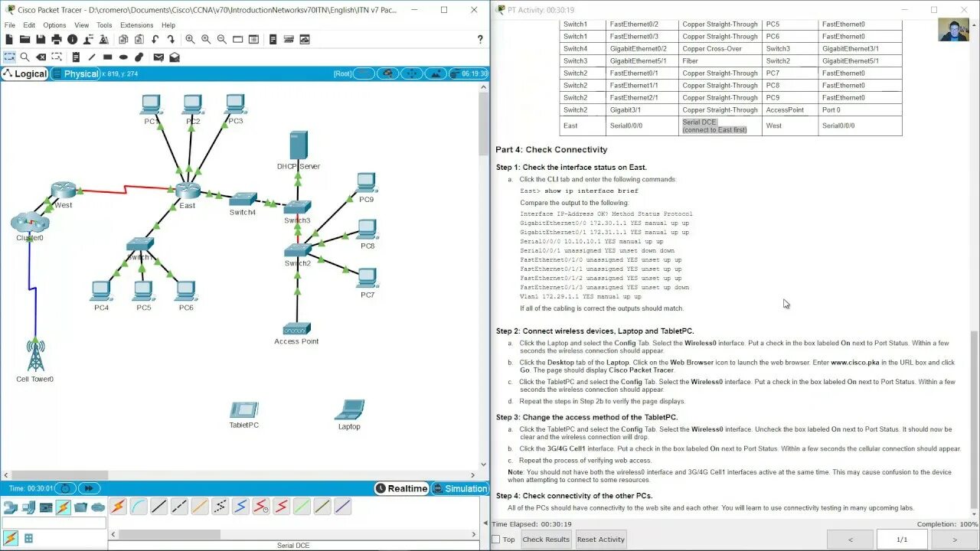
Task: Click the DHCP Server device
Action: coord(299,145)
